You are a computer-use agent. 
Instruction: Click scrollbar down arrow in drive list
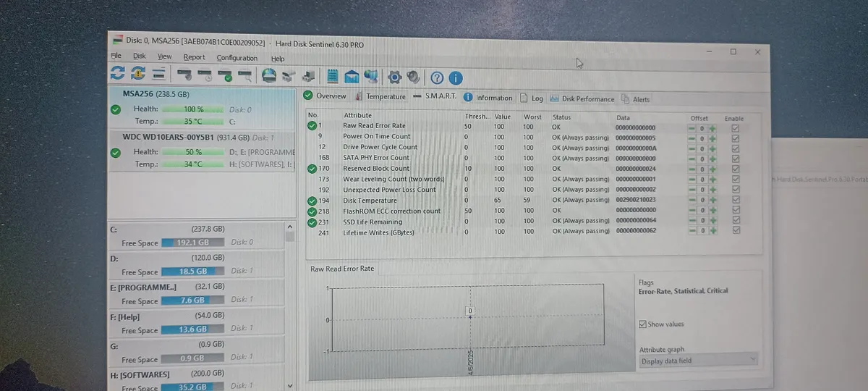click(x=290, y=386)
